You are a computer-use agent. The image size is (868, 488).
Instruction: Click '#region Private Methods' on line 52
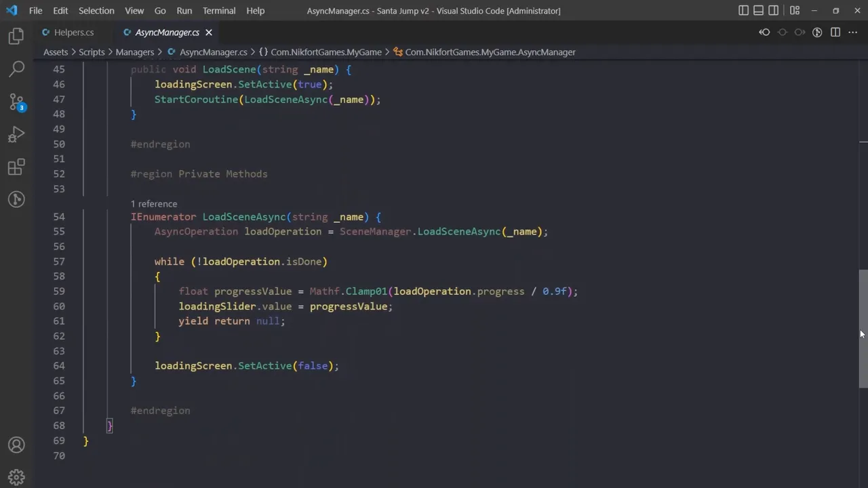pos(199,174)
